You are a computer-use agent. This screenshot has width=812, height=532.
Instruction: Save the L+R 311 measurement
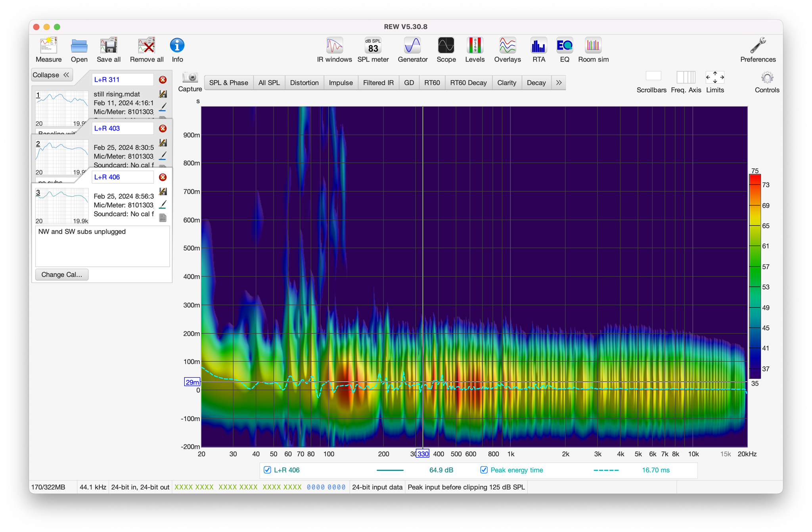pos(163,94)
